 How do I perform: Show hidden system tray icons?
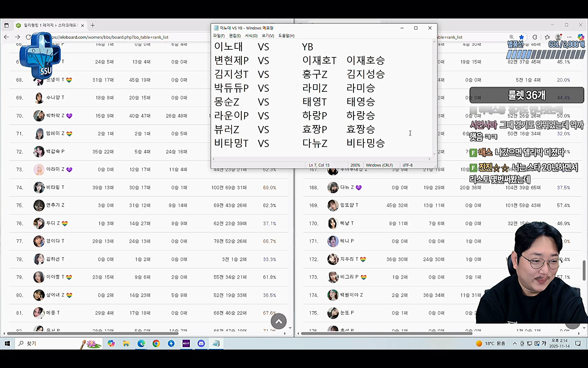click(x=514, y=343)
